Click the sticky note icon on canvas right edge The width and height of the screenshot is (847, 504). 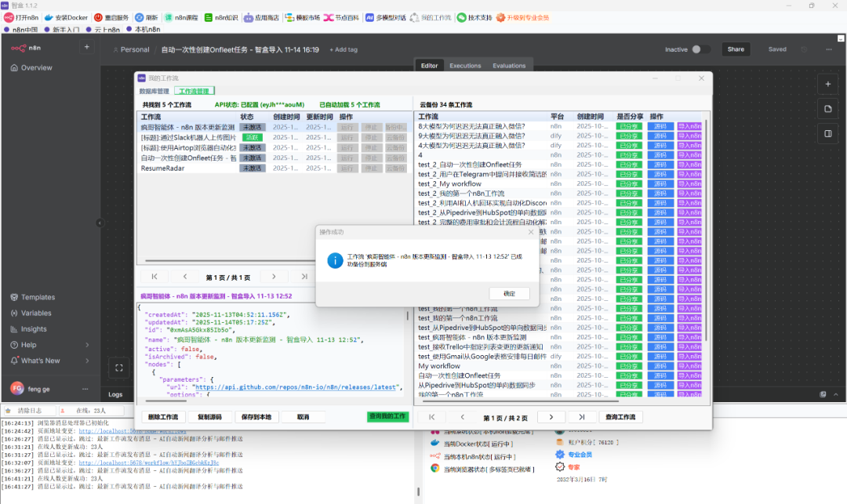click(x=827, y=109)
